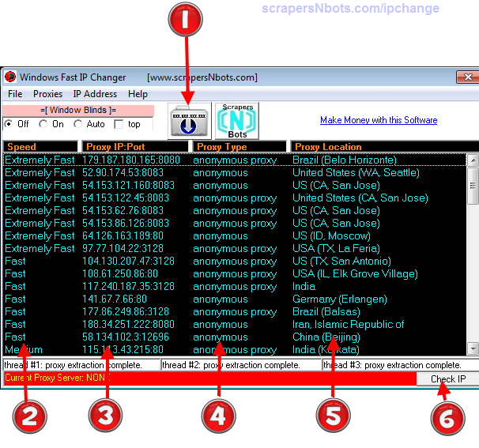Open the Help menu
Viewport: 479px width, 448px height.
[x=138, y=94]
